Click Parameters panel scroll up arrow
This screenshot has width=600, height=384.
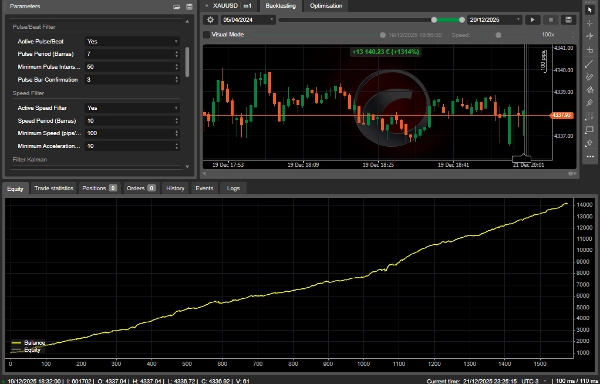click(187, 21)
